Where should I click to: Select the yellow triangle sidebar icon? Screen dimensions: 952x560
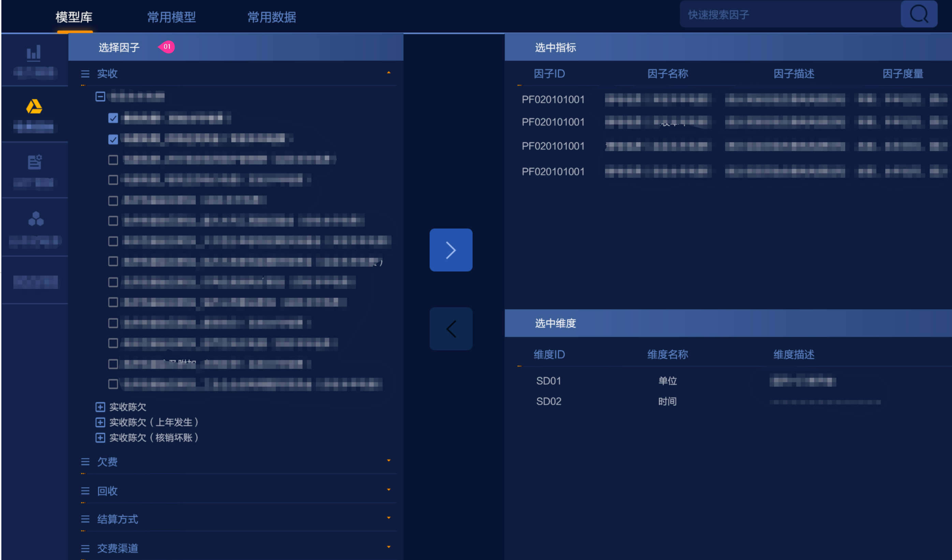pos(34,107)
